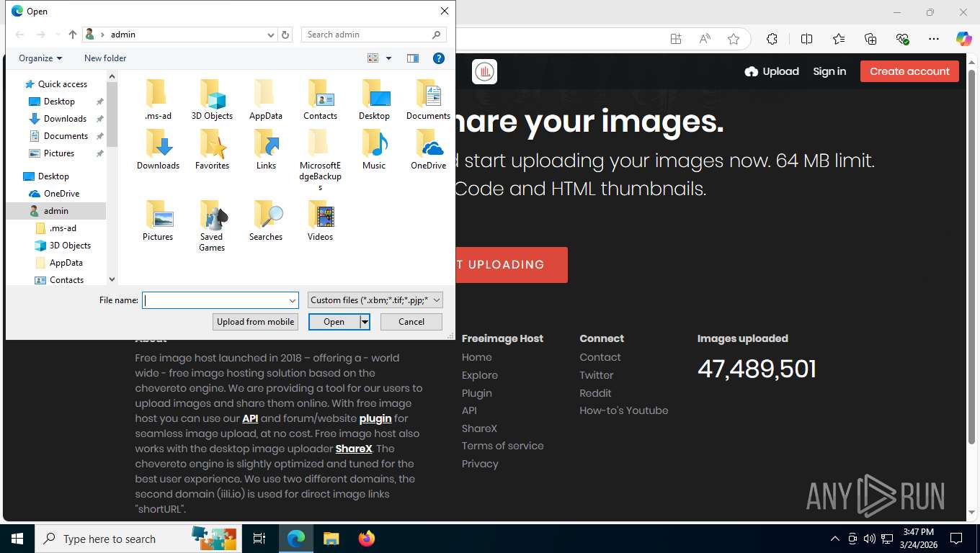Show the preview pane icon
980x553 pixels.
point(413,58)
